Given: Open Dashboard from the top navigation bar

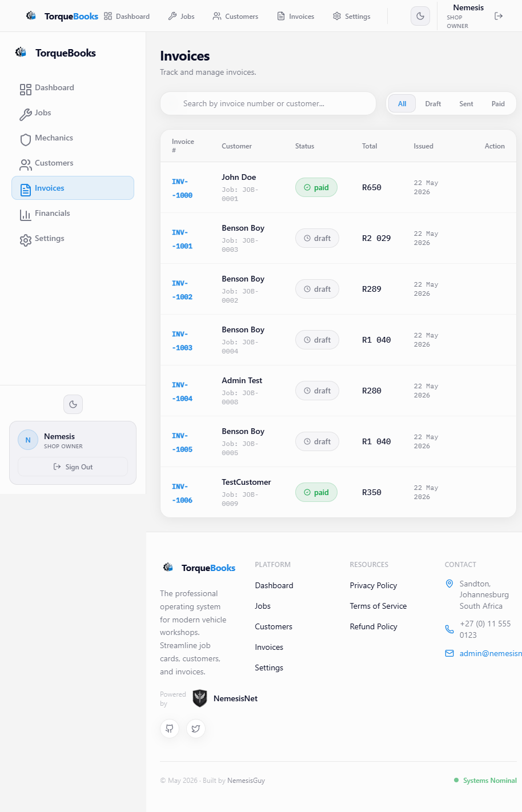Looking at the screenshot, I should [x=127, y=16].
